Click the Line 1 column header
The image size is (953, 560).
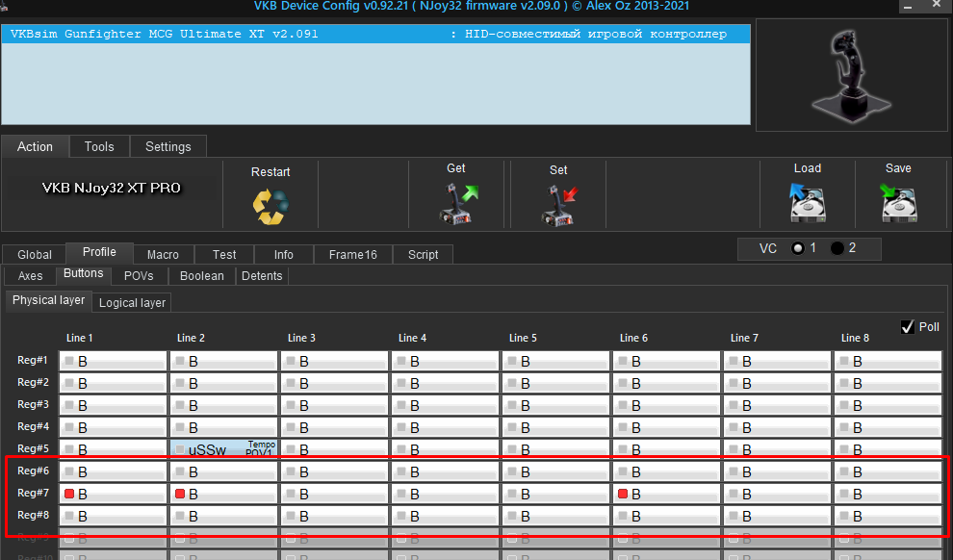click(80, 338)
